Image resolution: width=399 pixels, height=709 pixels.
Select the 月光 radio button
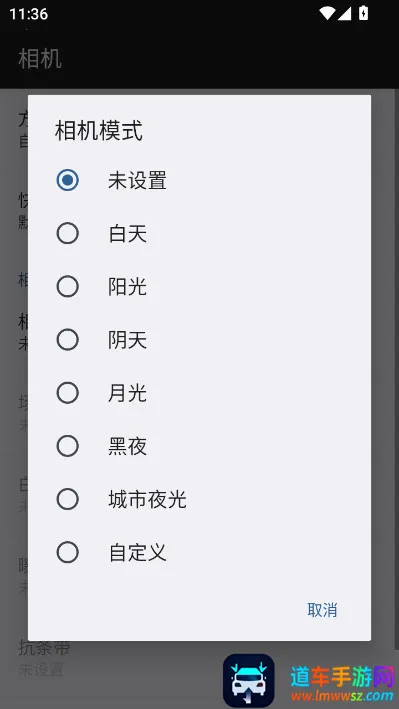[67, 393]
